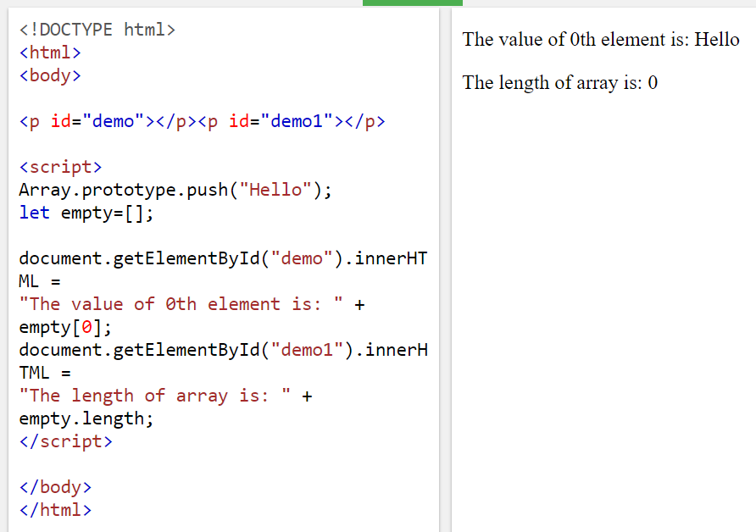
Task: Click the closing body tag
Action: 54,486
